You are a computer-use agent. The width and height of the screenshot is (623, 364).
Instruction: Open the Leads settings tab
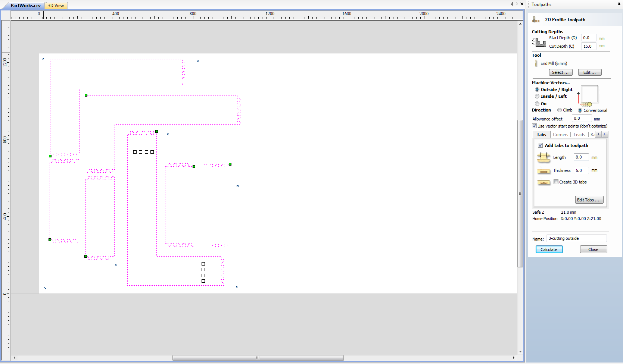click(579, 135)
